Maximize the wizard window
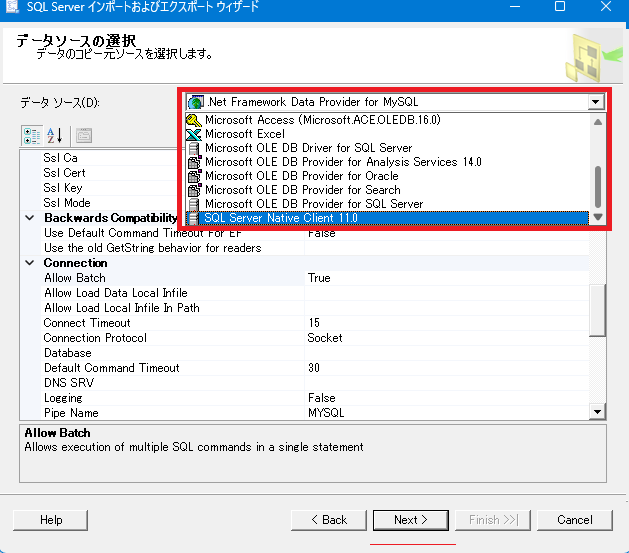 click(560, 6)
